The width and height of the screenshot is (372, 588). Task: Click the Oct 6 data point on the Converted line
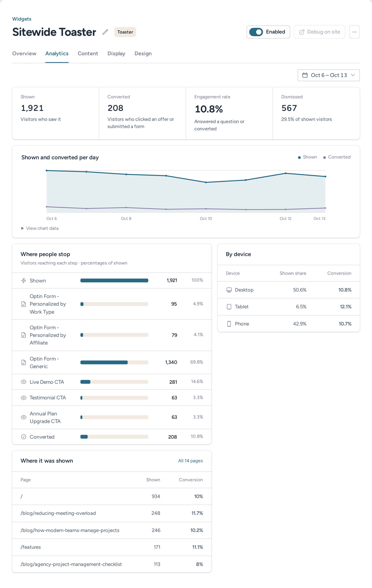tap(47, 207)
